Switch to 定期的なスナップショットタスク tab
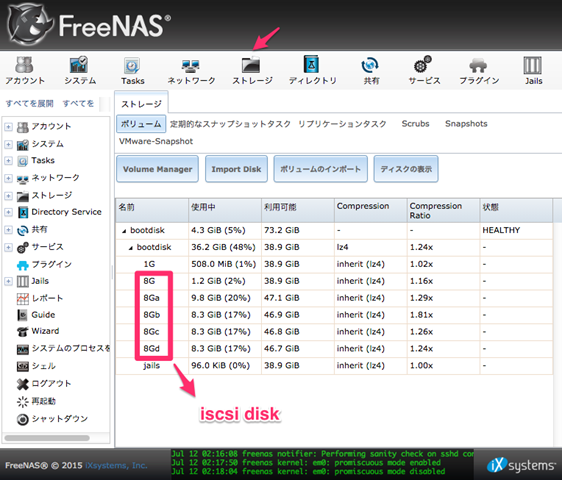The image size is (562, 480). [x=230, y=124]
